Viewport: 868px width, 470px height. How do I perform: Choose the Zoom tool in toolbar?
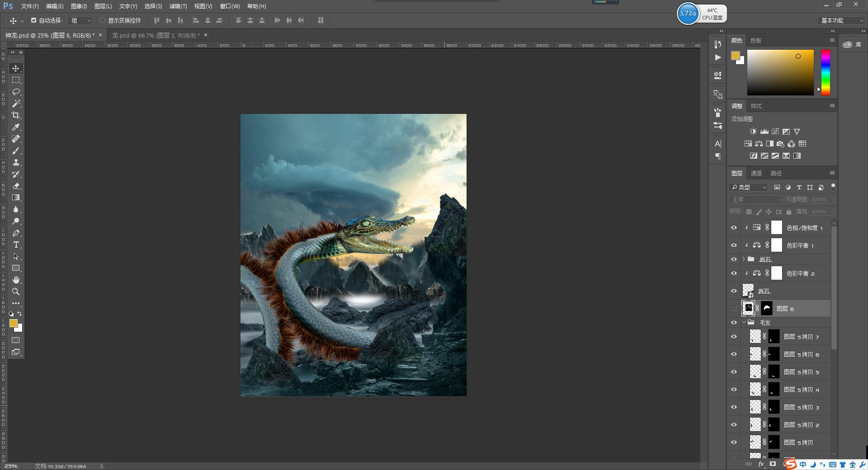pyautogui.click(x=16, y=291)
